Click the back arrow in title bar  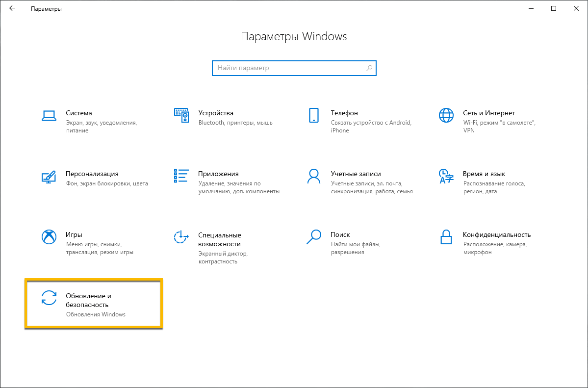coord(12,8)
